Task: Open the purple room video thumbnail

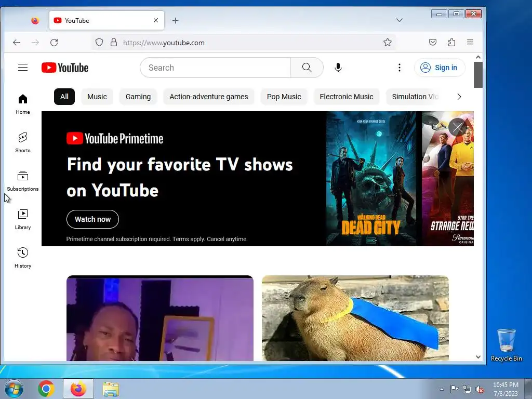Action: pos(160,318)
